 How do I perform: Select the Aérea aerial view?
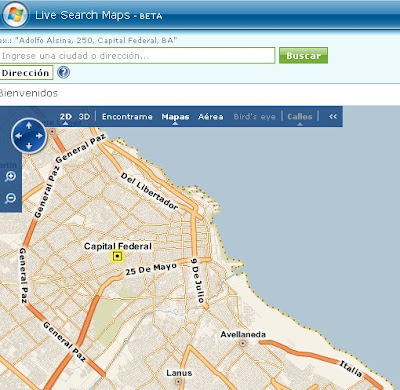coord(211,117)
